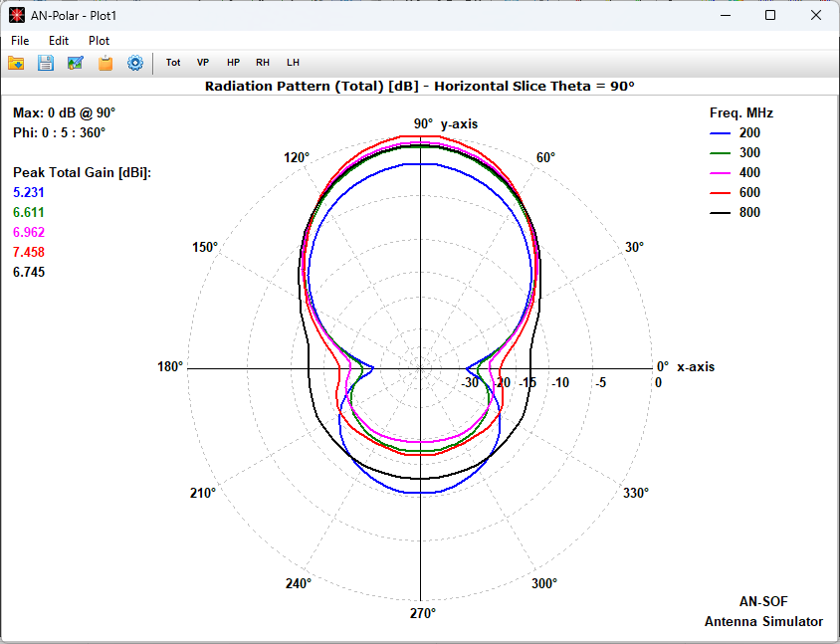This screenshot has height=644, width=840.
Task: Click the 'Peak Total Gain [dBi]:' heading
Action: pos(82,172)
